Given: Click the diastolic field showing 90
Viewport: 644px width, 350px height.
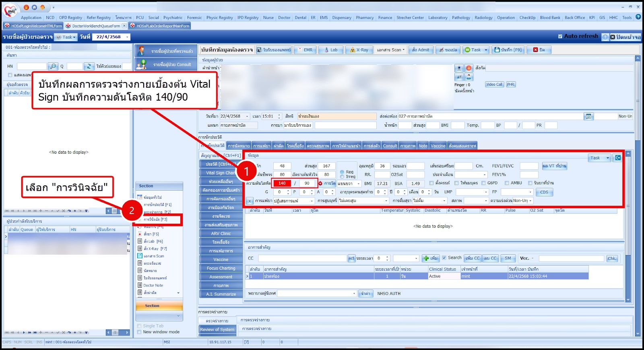Looking at the screenshot, I should point(307,183).
